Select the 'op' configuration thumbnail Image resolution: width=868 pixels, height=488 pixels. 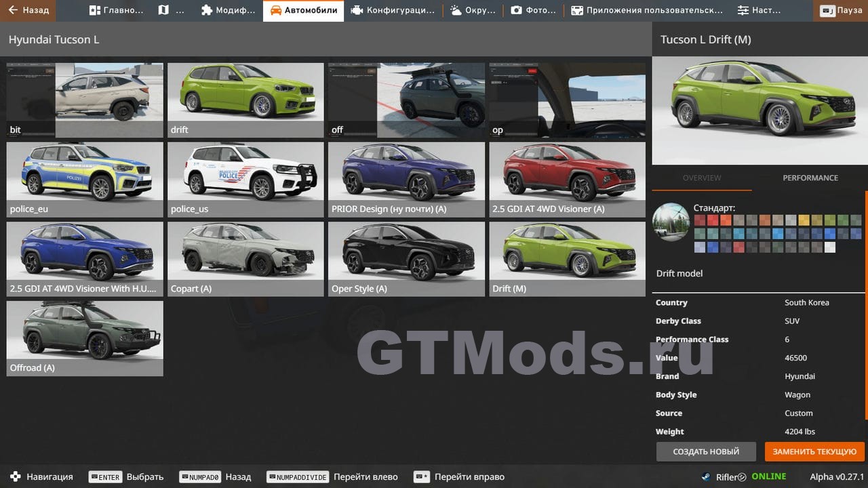pyautogui.click(x=567, y=100)
